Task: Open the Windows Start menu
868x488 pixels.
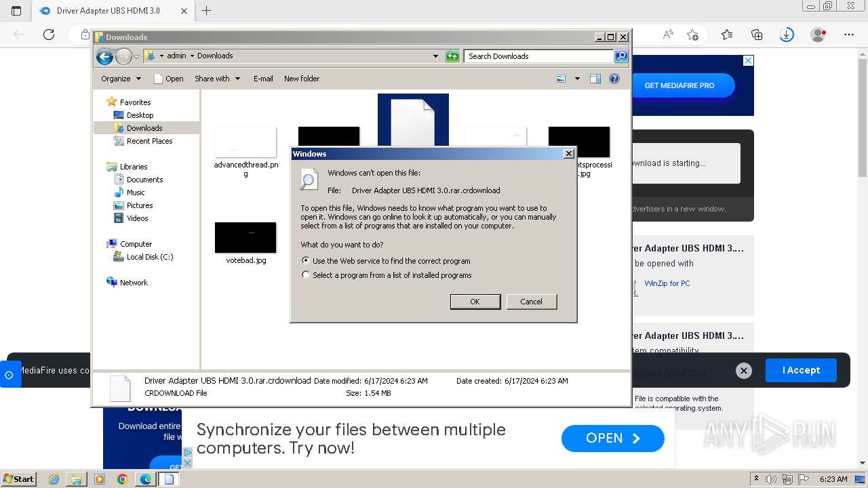Action: (x=18, y=479)
